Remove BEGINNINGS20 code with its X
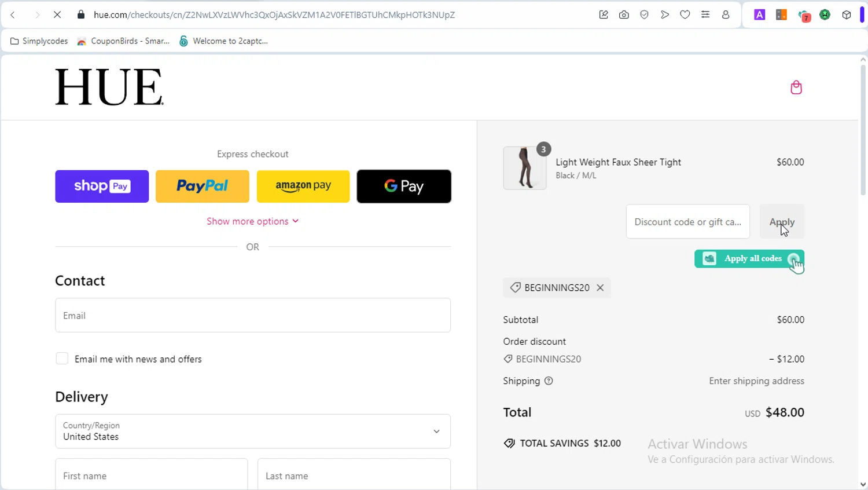Screen dimensions: 868x490 (x=600, y=288)
